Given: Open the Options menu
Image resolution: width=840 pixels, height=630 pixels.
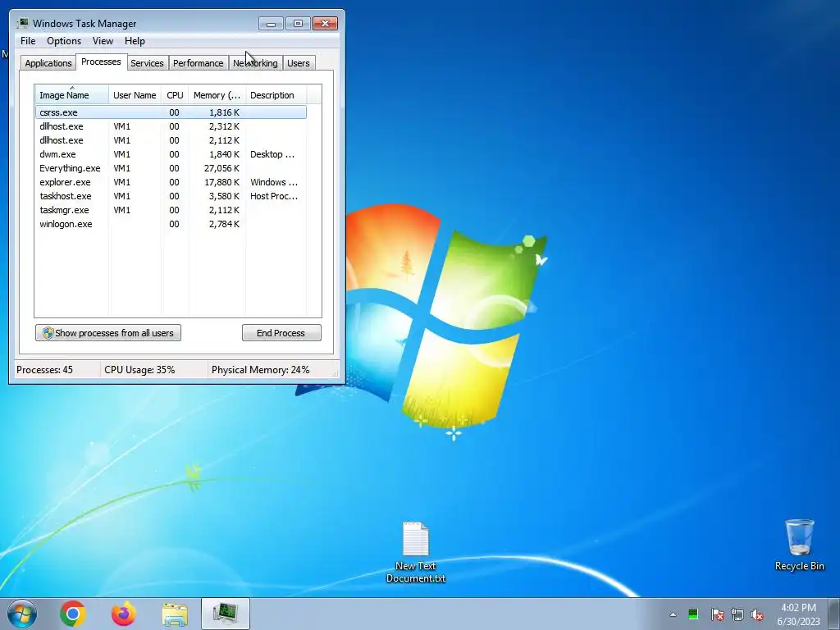Looking at the screenshot, I should click(x=64, y=41).
